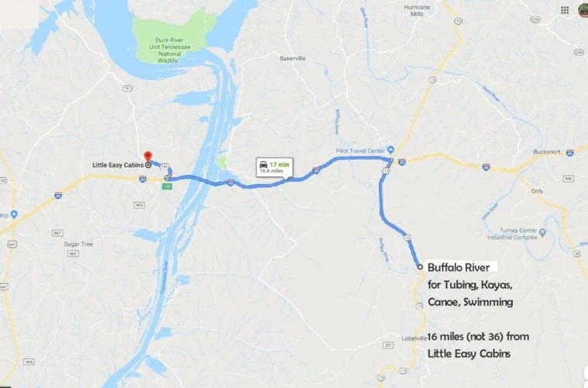This screenshot has height=388, width=588.
Task: Click the Little Easy Cabins text label
Action: [x=118, y=165]
